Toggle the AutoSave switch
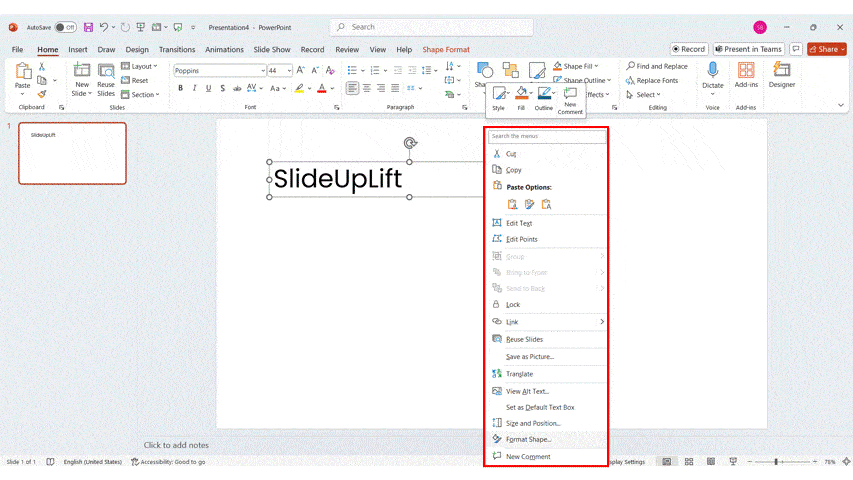 coord(66,27)
